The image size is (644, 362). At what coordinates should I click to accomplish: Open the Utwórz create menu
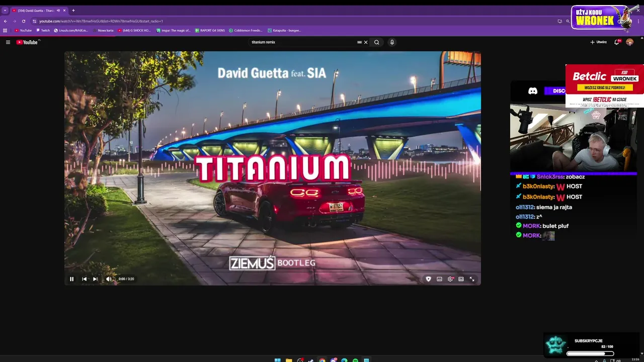[598, 42]
